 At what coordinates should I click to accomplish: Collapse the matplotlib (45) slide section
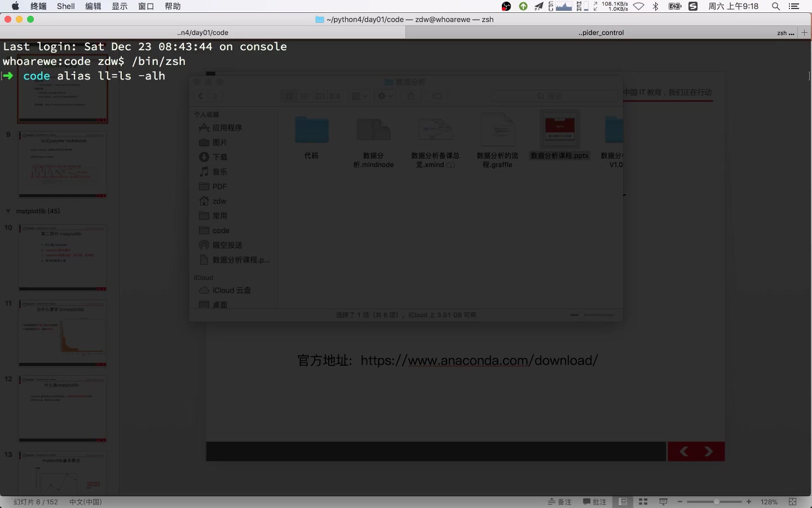(x=8, y=211)
